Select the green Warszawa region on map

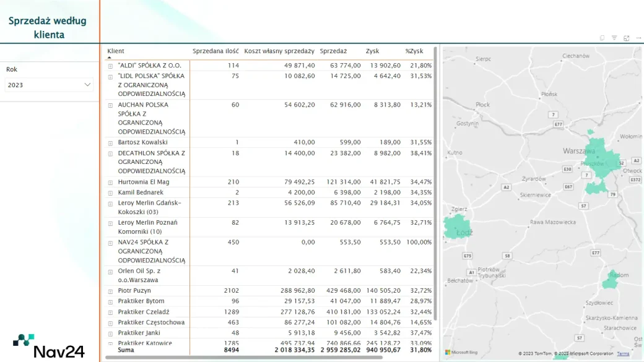(x=602, y=158)
